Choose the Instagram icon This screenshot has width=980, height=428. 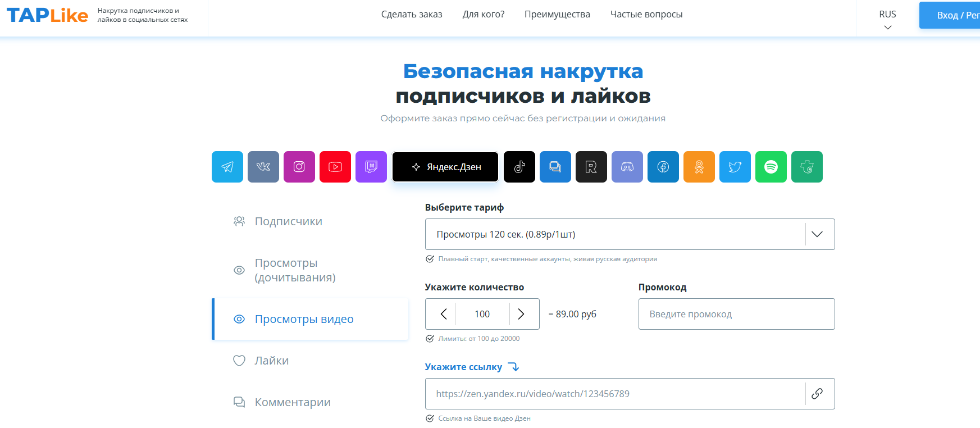[x=299, y=167]
